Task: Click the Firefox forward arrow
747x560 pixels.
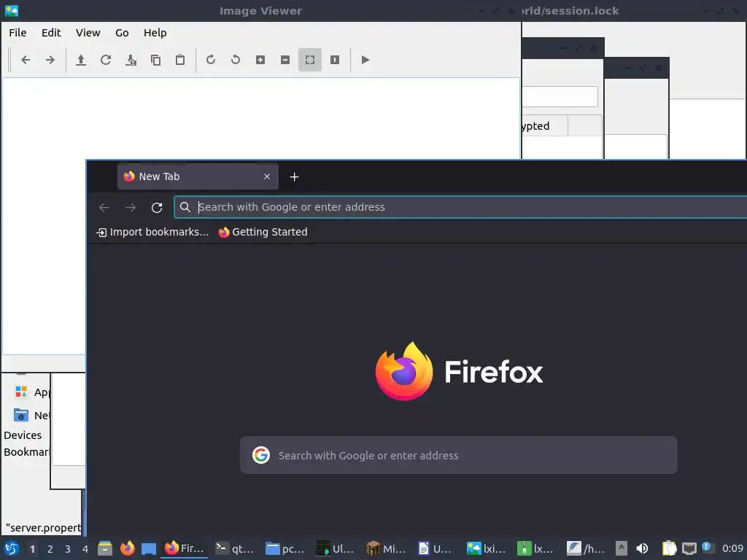Action: tap(130, 208)
